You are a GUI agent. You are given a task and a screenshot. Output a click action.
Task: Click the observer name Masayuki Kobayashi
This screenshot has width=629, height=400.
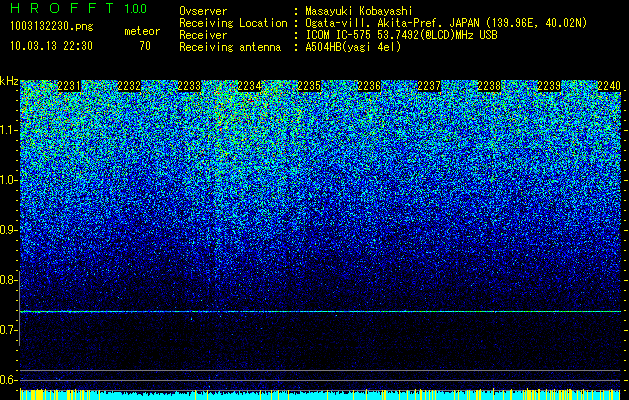pyautogui.click(x=359, y=11)
